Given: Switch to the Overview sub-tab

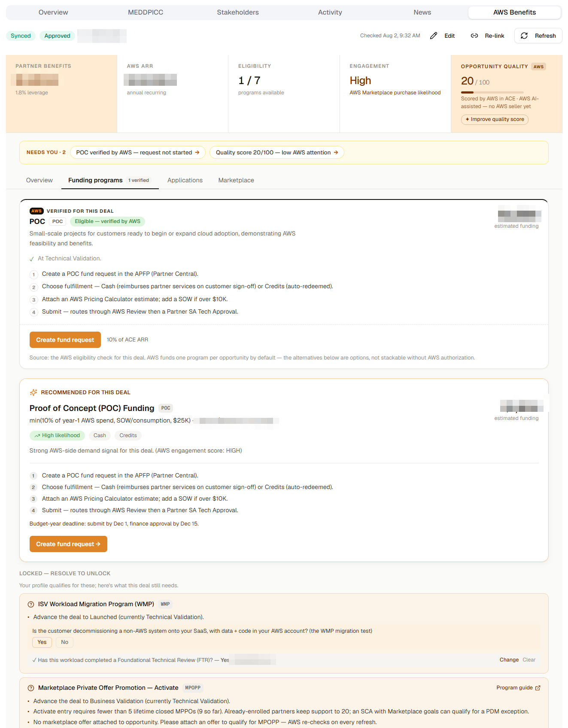Looking at the screenshot, I should 39,180.
